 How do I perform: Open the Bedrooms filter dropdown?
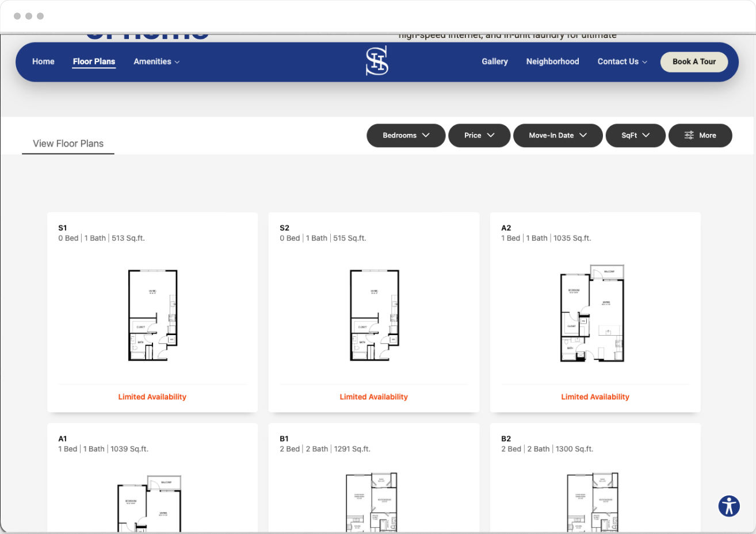tap(406, 136)
